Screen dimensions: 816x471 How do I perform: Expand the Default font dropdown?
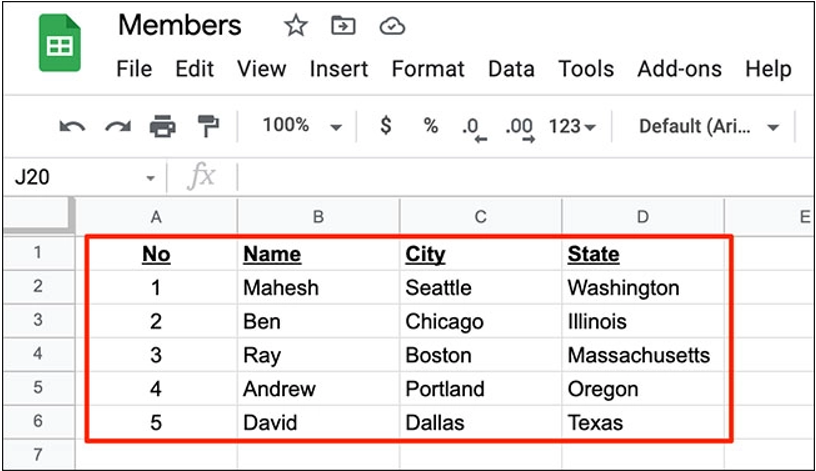(710, 126)
